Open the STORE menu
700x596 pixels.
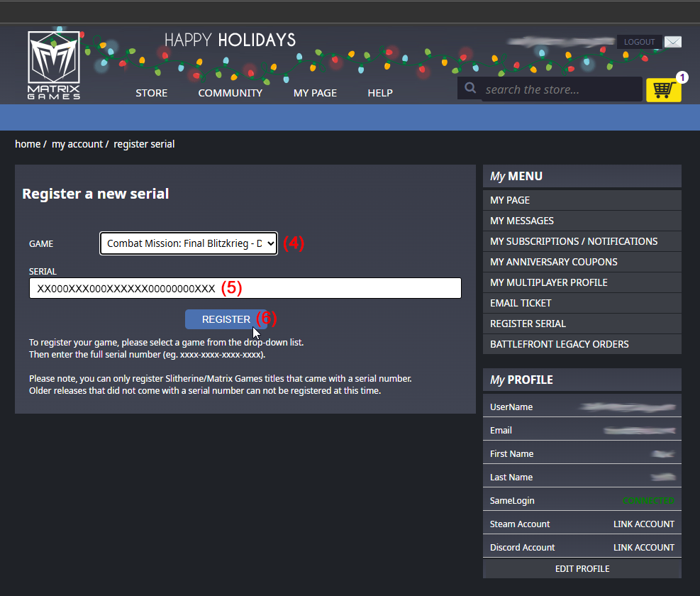(x=151, y=93)
